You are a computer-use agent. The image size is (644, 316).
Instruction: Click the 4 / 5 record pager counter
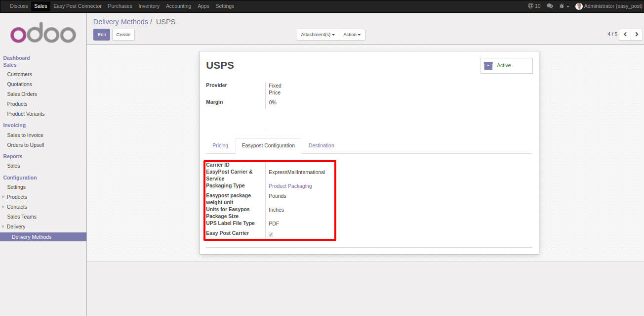click(x=612, y=34)
